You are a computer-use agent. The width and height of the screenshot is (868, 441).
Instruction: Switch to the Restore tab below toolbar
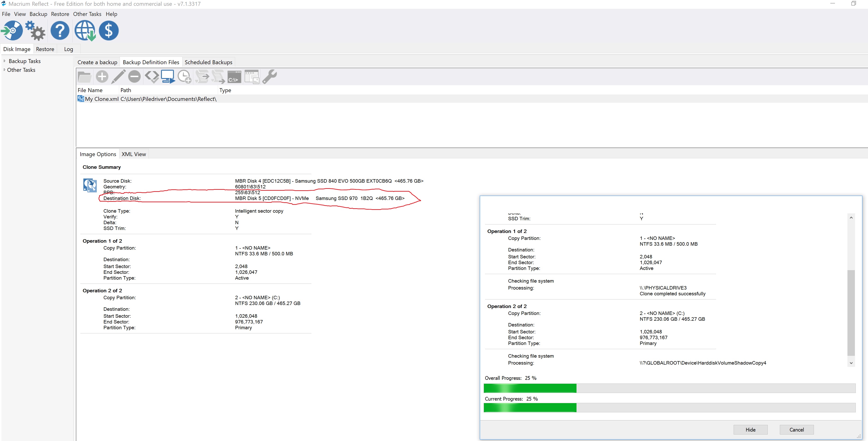tap(45, 49)
